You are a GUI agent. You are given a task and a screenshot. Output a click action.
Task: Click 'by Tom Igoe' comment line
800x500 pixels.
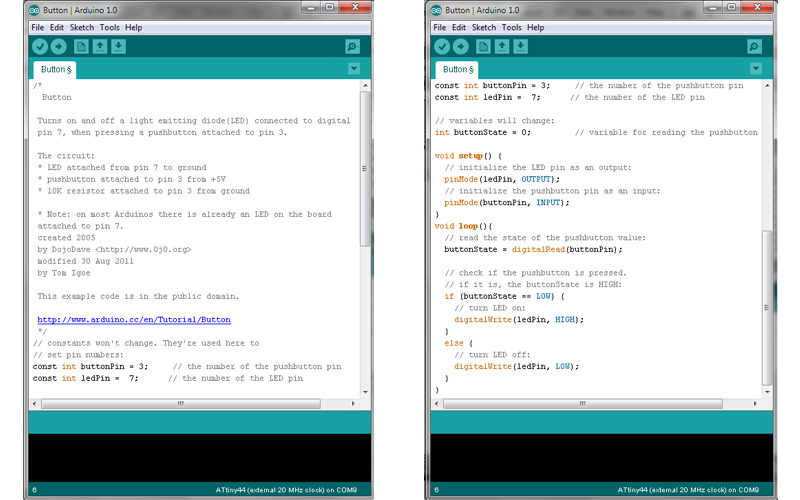64,273
